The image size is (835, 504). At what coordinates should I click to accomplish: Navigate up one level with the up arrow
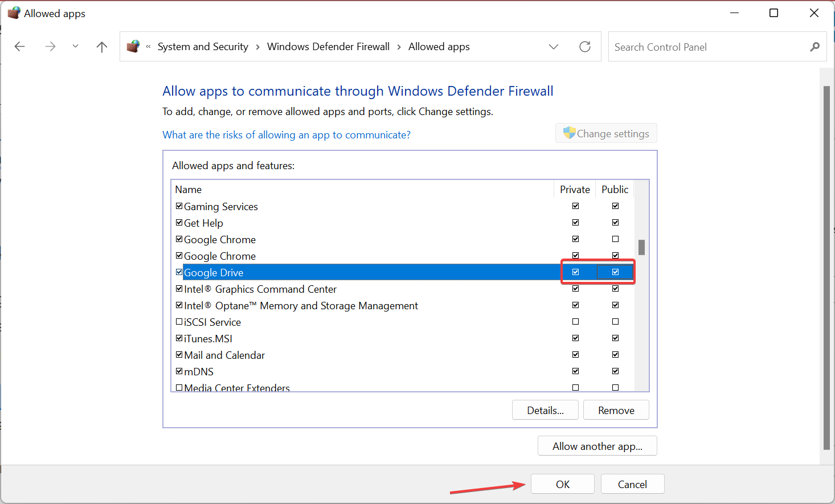coord(102,47)
